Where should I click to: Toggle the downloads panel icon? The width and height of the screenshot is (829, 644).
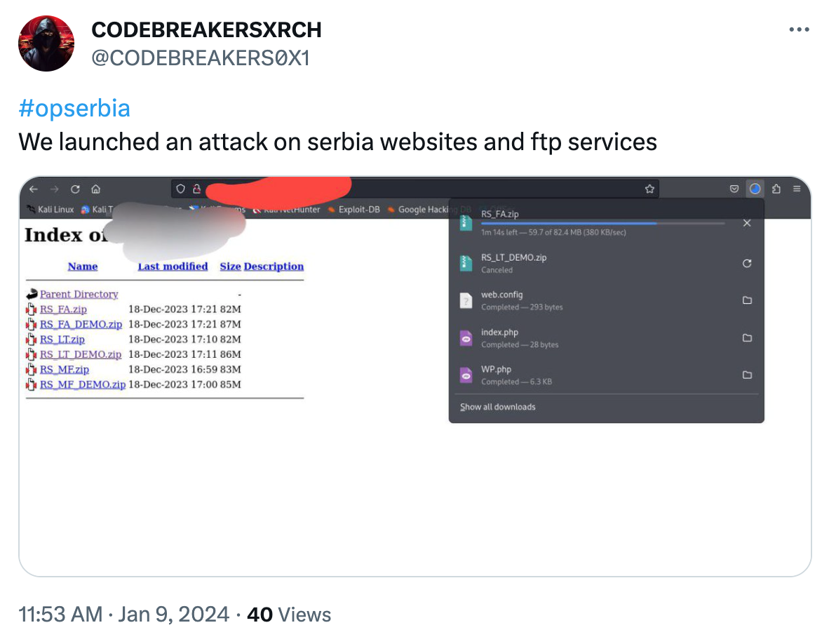coord(755,189)
